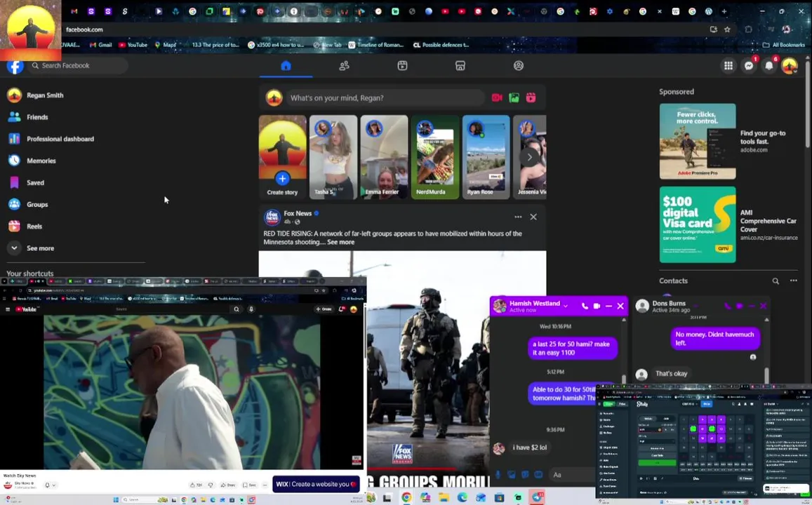Open Tasha's story thumbnail

click(333, 157)
